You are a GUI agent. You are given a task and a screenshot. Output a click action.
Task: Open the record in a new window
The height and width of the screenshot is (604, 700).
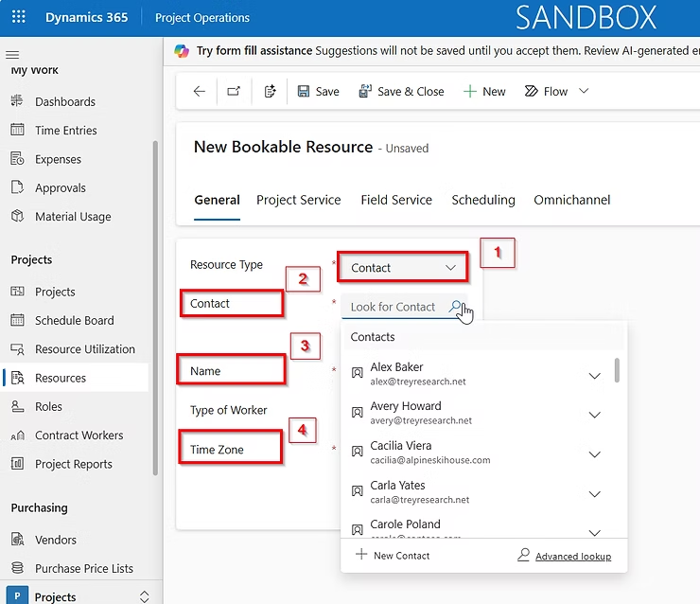click(x=234, y=91)
